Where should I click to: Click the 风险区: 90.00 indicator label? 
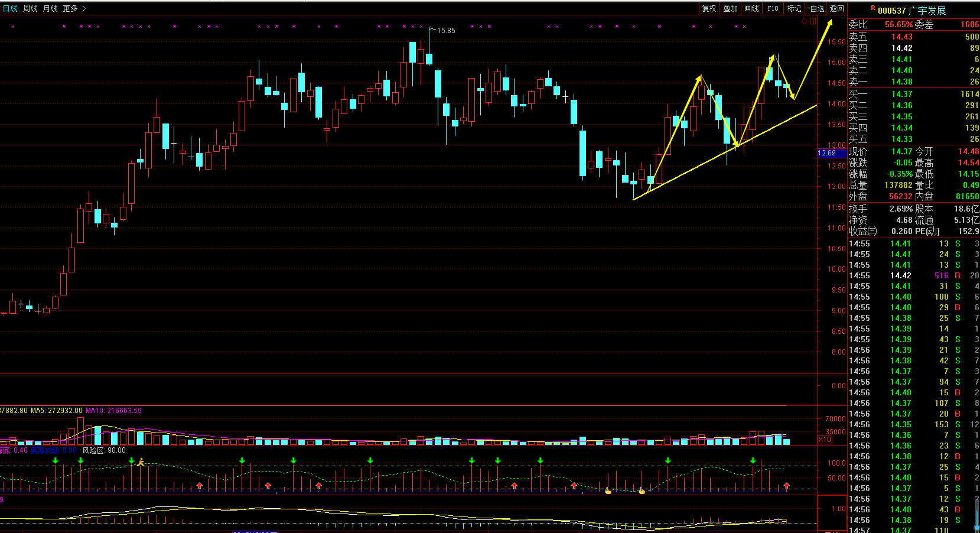pos(104,450)
